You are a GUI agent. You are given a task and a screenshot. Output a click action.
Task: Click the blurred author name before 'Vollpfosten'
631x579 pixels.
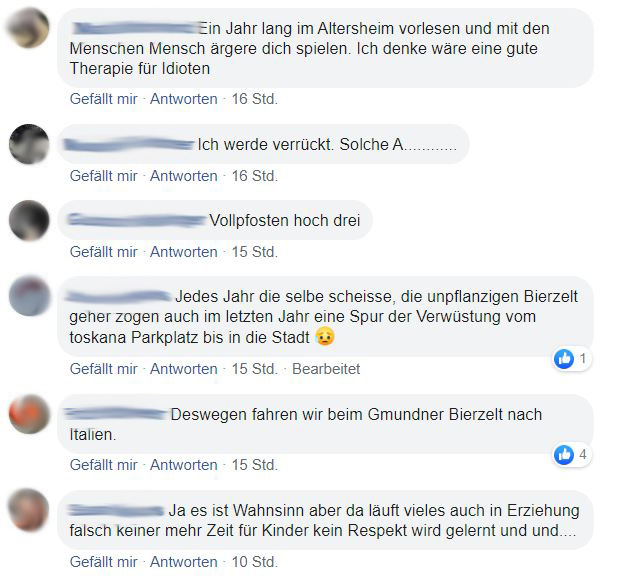point(137,220)
